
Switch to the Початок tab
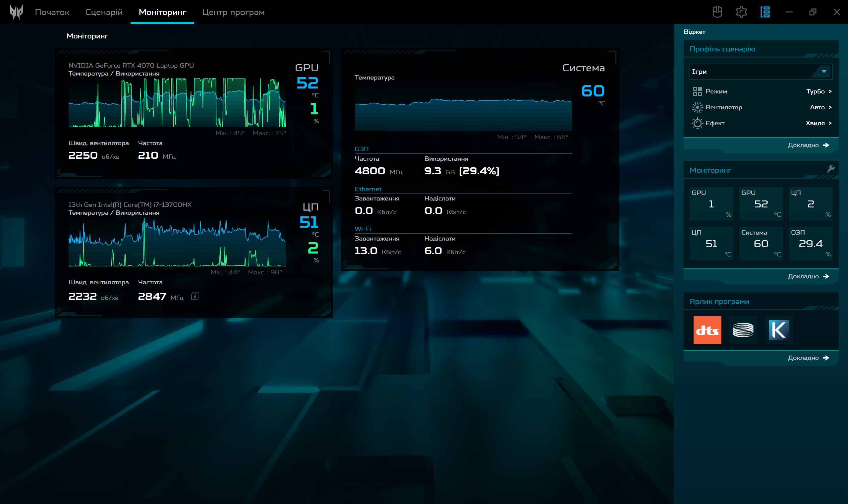(x=52, y=12)
